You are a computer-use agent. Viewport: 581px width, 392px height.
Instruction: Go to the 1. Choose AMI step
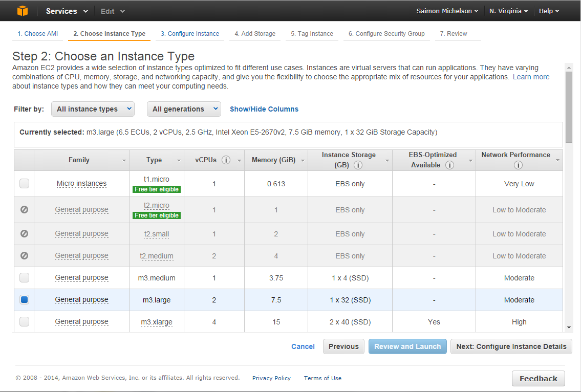point(38,34)
